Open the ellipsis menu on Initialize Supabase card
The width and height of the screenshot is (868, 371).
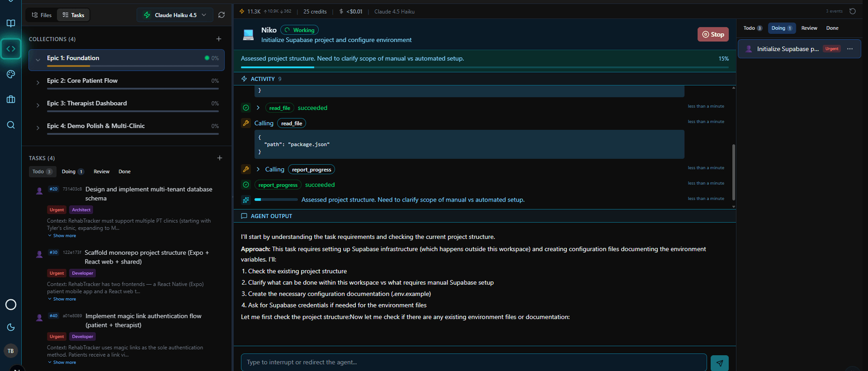click(x=850, y=49)
